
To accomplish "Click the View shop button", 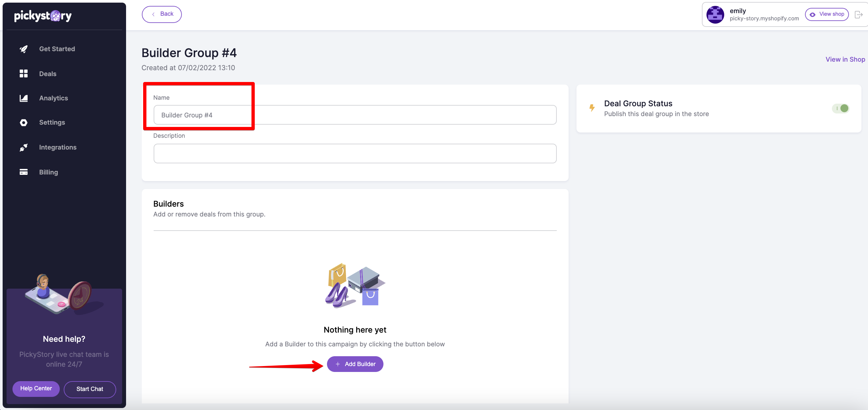I will tap(827, 14).
